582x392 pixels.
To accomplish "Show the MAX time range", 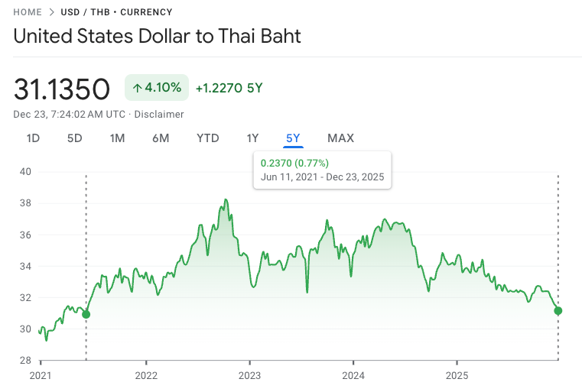I will [x=340, y=138].
